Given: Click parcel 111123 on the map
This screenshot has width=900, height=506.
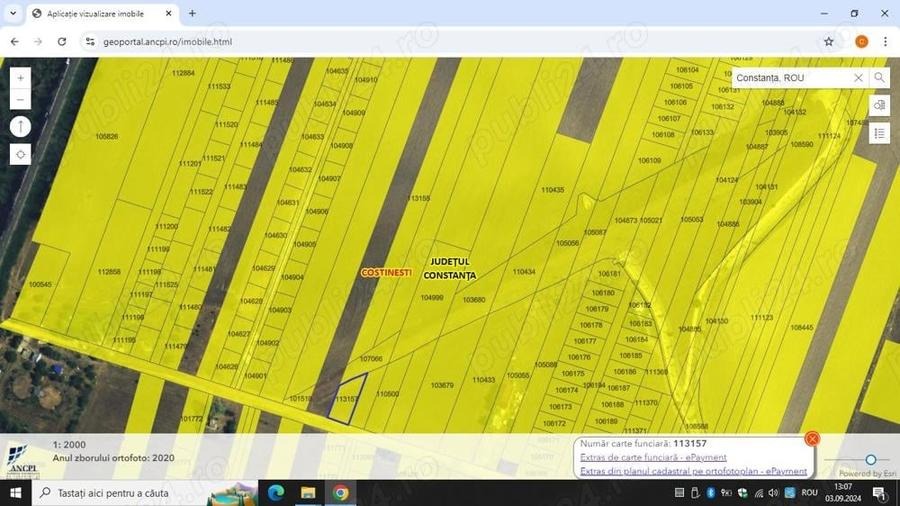Looking at the screenshot, I should pyautogui.click(x=762, y=318).
